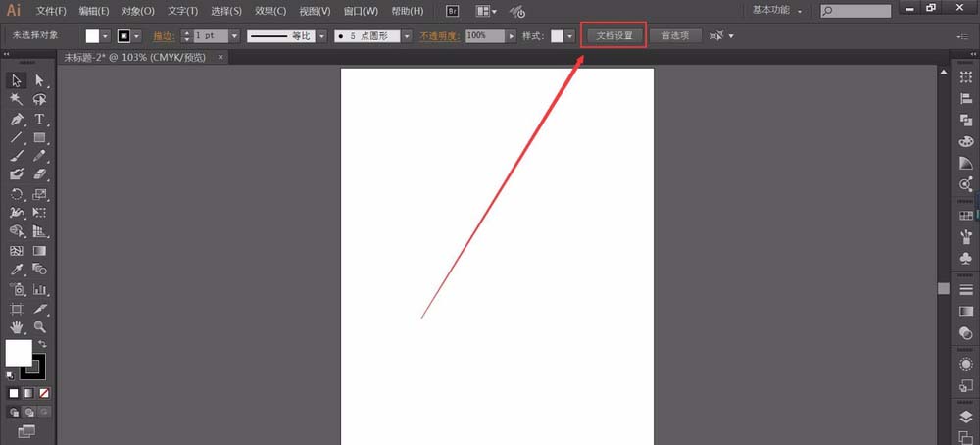The width and height of the screenshot is (980, 445).
Task: Swap fill and stroke colors
Action: click(x=42, y=344)
